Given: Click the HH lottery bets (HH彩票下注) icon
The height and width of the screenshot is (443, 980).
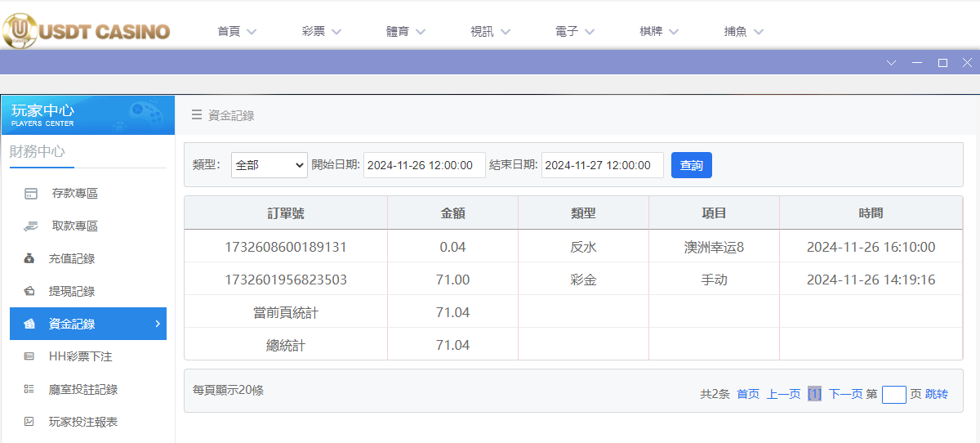Looking at the screenshot, I should point(30,356).
